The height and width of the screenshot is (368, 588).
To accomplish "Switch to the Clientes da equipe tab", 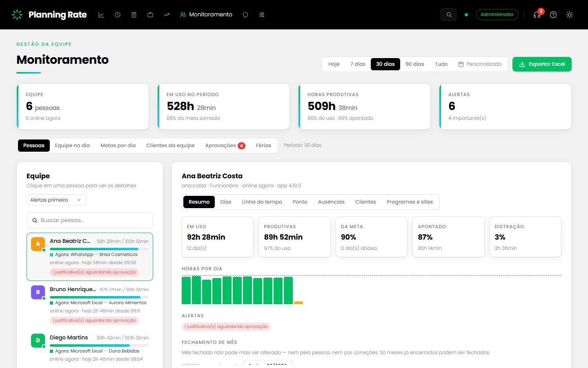I will click(170, 146).
